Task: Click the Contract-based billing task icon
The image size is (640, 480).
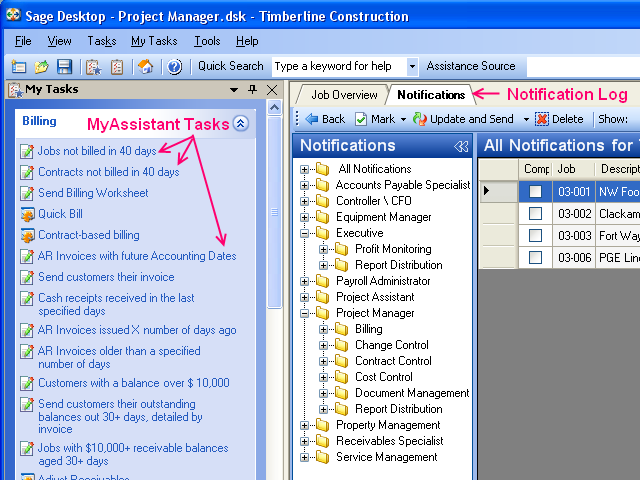Action: coord(27,236)
